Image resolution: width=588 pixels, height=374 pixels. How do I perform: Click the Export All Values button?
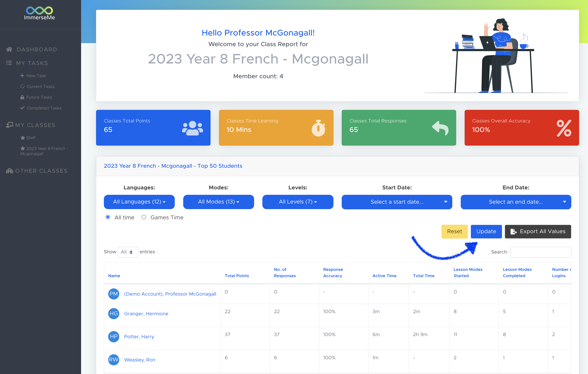538,231
